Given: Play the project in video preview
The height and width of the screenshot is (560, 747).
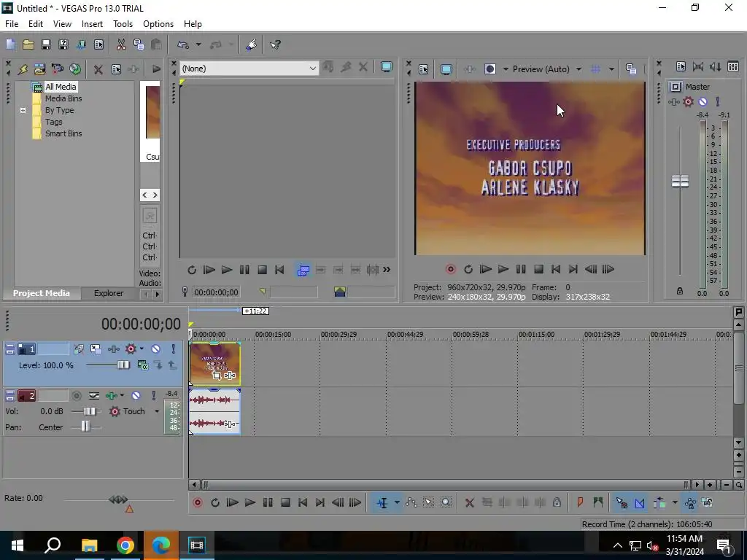Looking at the screenshot, I should 503,270.
